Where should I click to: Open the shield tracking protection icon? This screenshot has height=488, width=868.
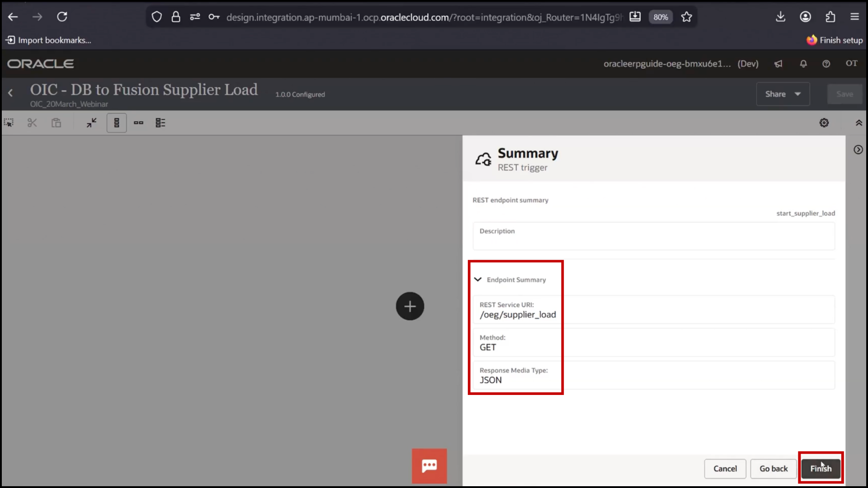click(156, 17)
